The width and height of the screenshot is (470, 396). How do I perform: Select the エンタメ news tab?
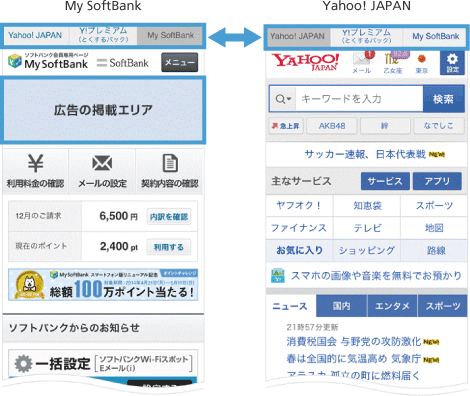(392, 306)
